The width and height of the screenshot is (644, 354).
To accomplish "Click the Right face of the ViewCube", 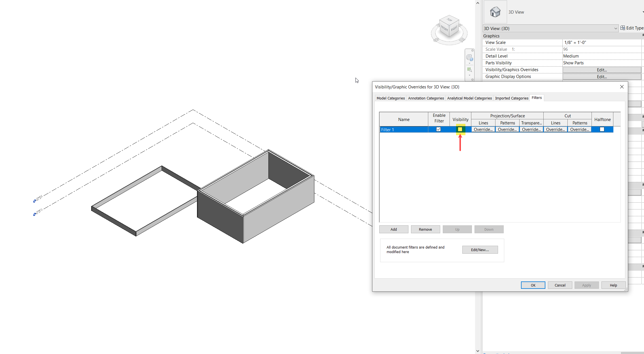I will [x=455, y=28].
